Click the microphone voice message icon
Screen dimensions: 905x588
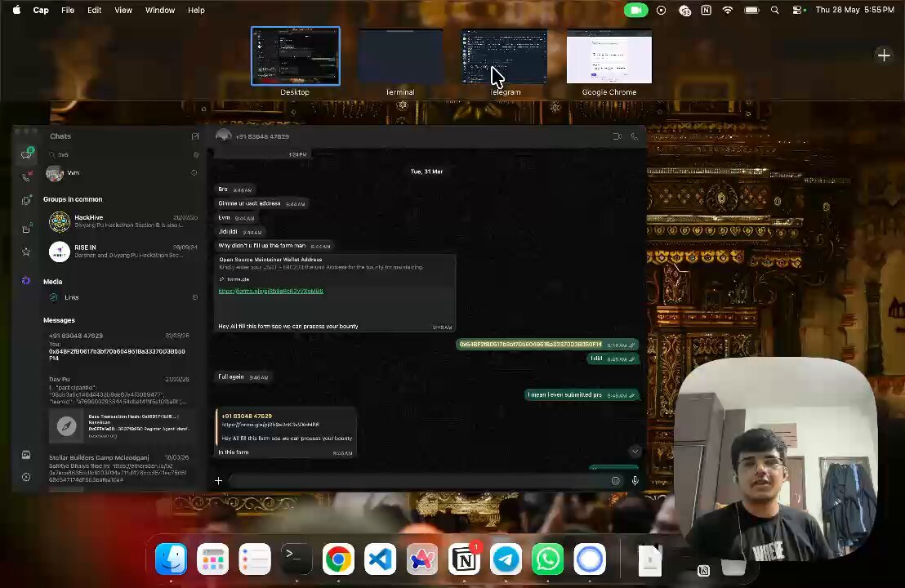tap(635, 481)
